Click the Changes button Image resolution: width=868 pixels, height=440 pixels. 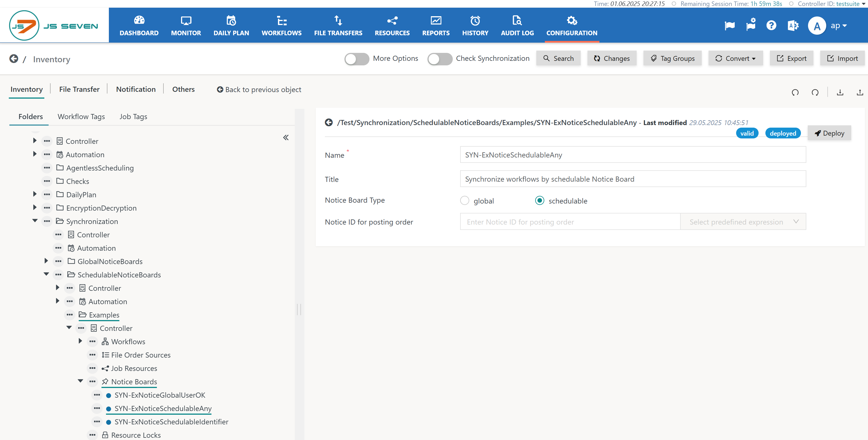612,58
